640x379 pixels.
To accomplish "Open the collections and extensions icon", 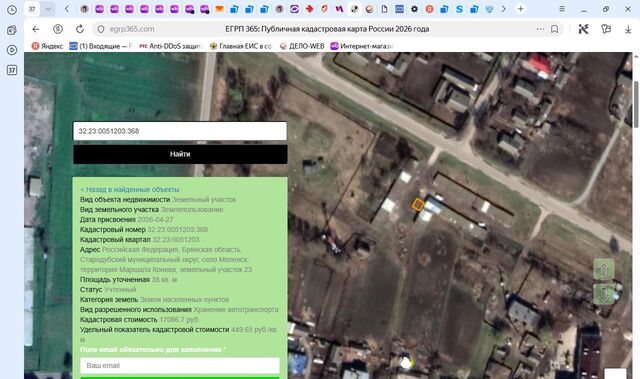I will [606, 29].
